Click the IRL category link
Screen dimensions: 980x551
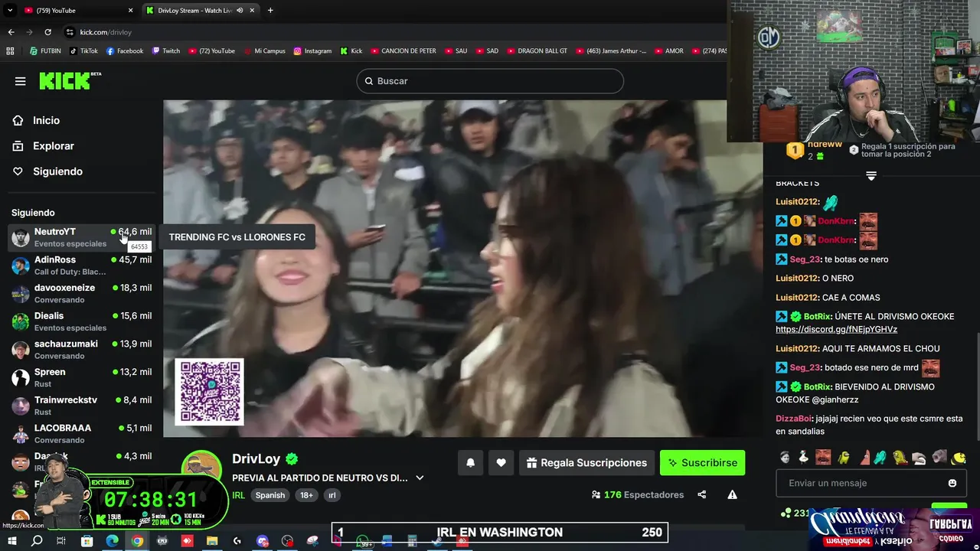(239, 495)
